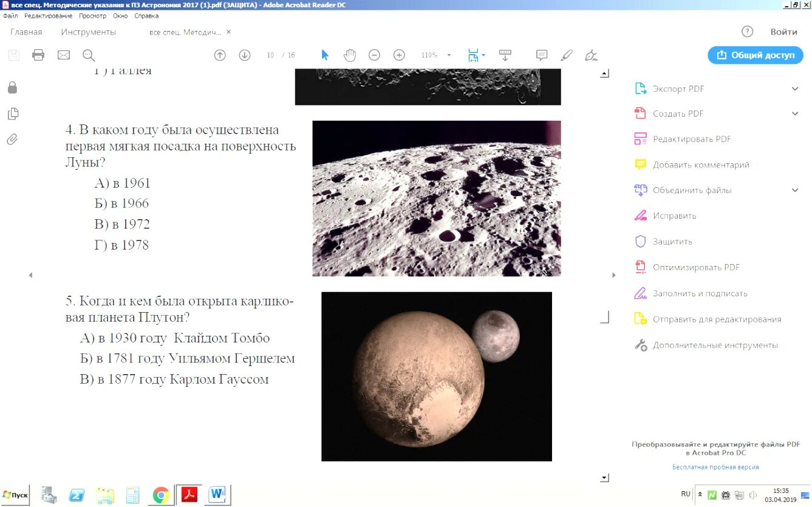Send file by email envelope icon
The height and width of the screenshot is (507, 812).
pos(64,55)
